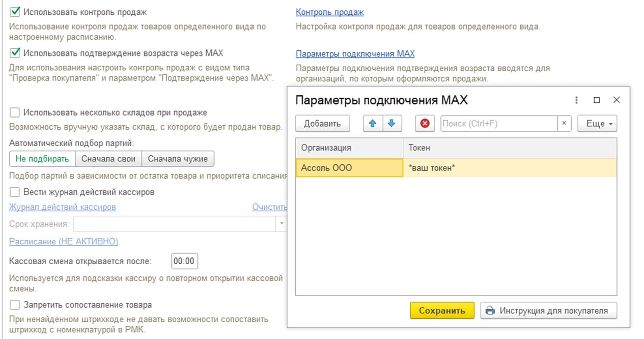The image size is (644, 339).
Task: Click the red delete icon in the dialog toolbar
Action: (424, 123)
